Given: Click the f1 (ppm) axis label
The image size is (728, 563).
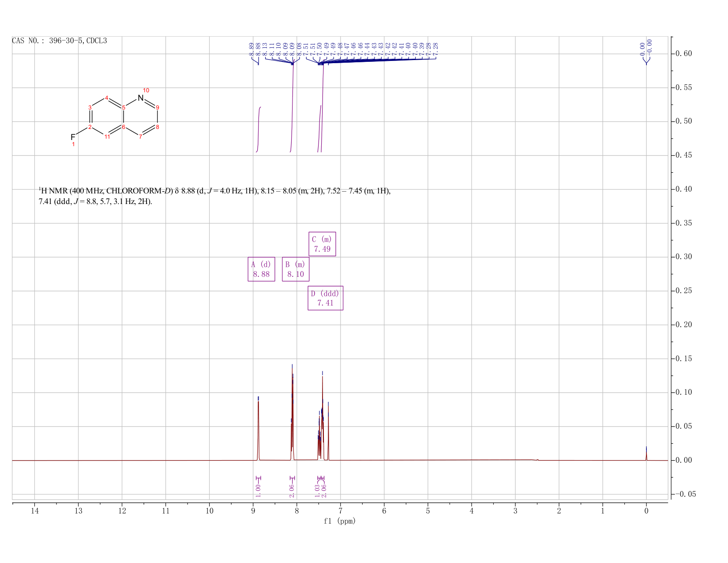Looking at the screenshot, I should coord(340,521).
